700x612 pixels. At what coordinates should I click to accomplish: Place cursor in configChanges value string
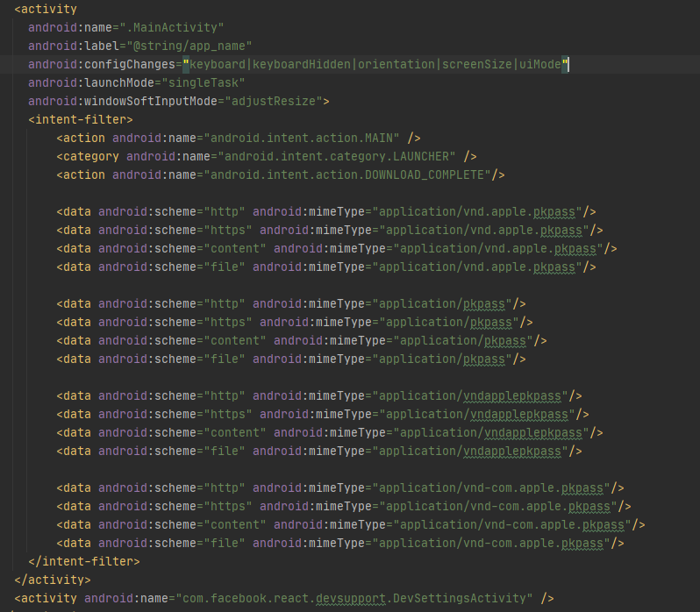pyautogui.click(x=375, y=64)
